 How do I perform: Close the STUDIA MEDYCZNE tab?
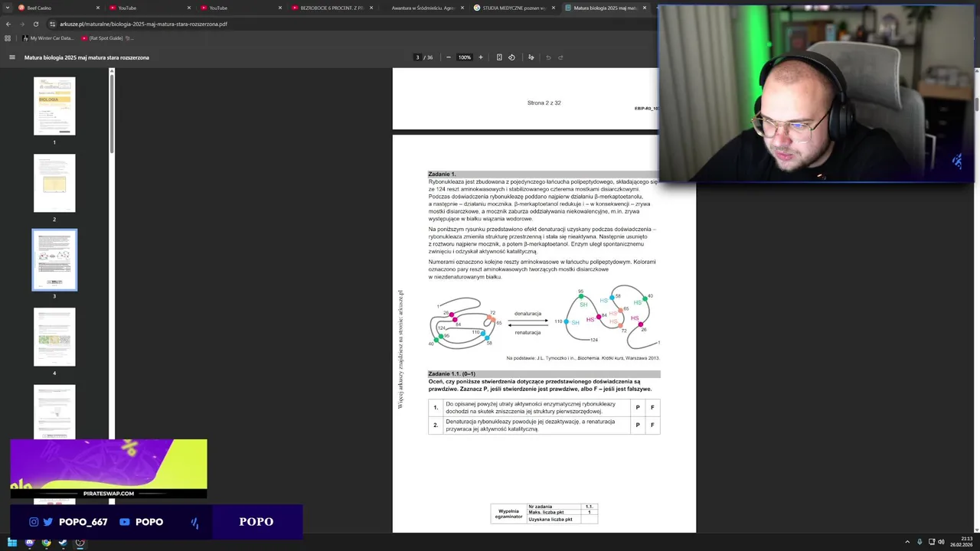click(554, 8)
